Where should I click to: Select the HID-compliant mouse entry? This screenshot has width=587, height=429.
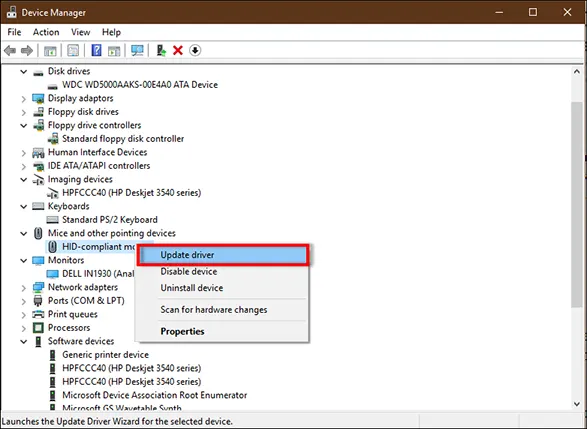98,247
